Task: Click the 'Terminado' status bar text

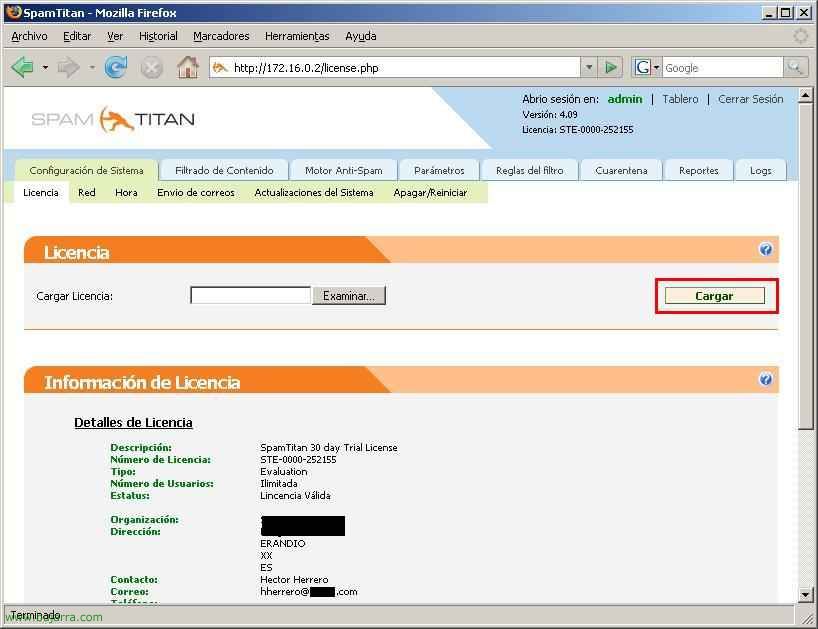Action: point(35,615)
